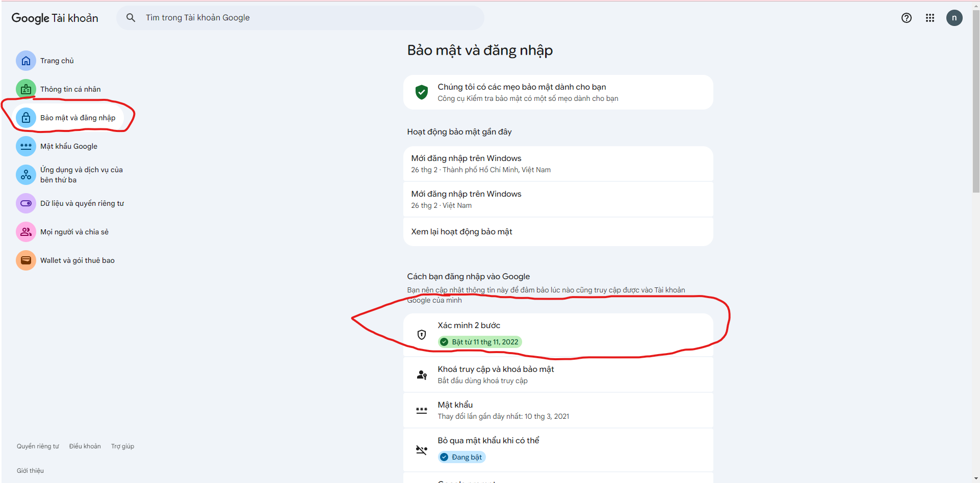
Task: Click the green security shield icon
Action: (x=421, y=92)
